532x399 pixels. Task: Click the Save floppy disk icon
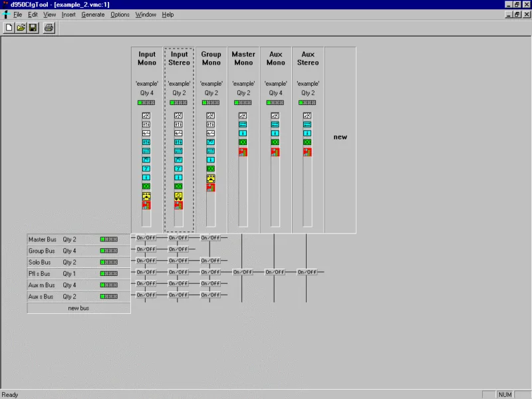click(x=33, y=28)
